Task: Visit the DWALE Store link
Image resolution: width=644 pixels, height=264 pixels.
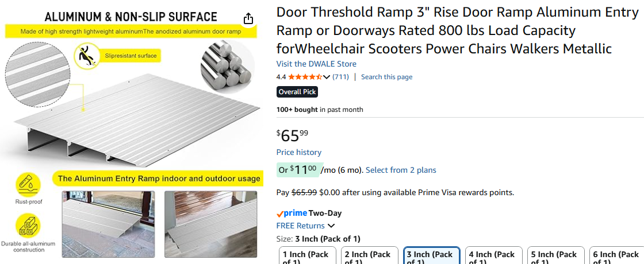Action: point(316,64)
